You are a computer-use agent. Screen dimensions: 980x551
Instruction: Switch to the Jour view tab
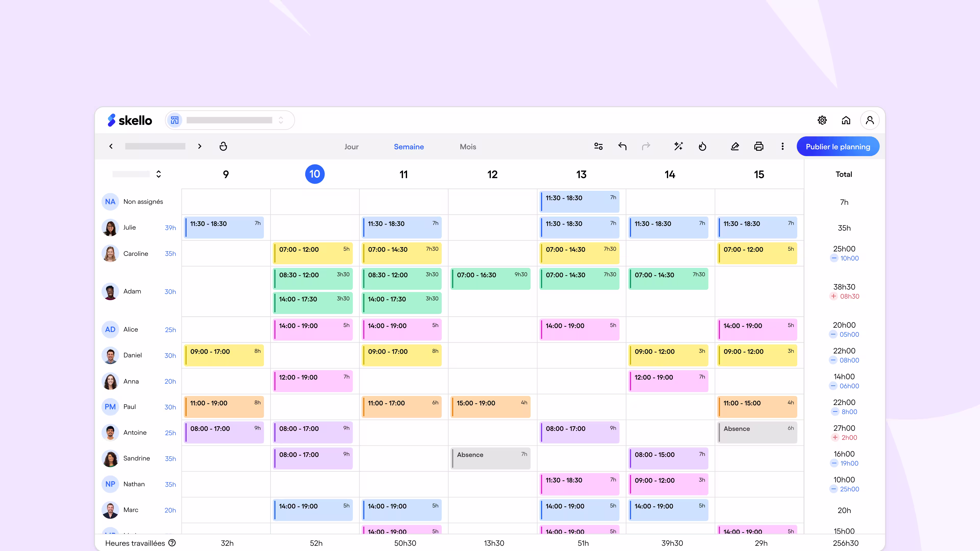[351, 147]
